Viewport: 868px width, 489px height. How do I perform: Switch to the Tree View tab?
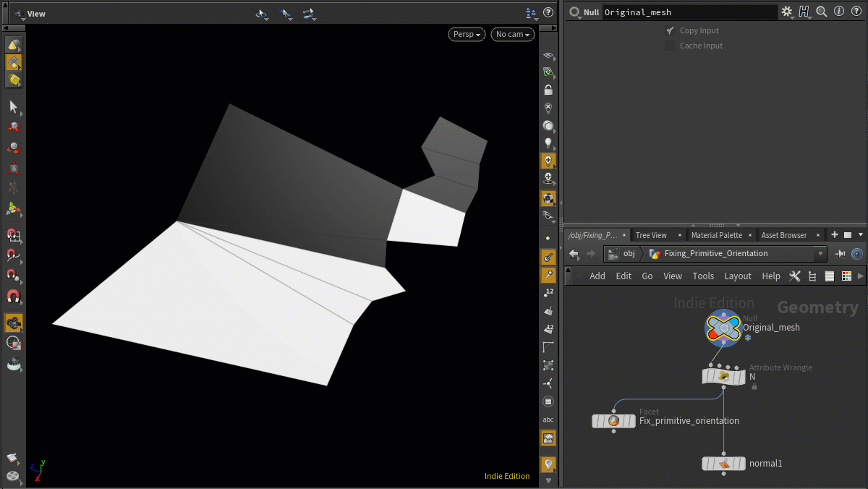pos(652,234)
